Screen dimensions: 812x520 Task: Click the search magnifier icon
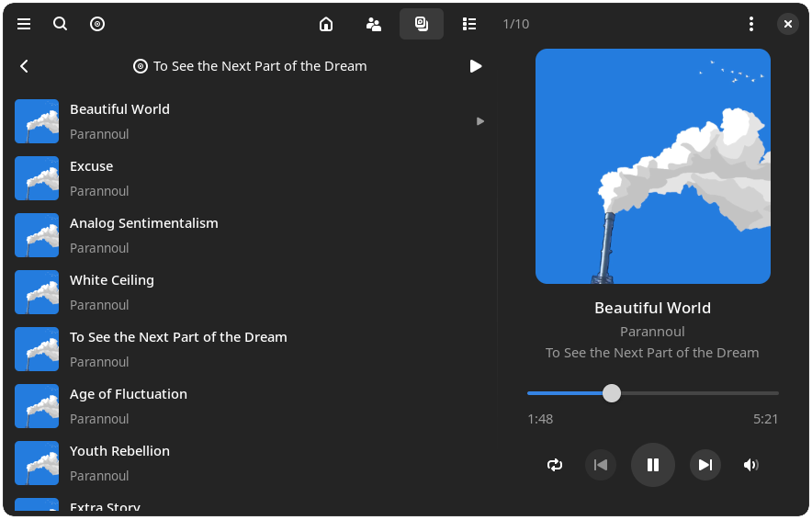tap(61, 24)
